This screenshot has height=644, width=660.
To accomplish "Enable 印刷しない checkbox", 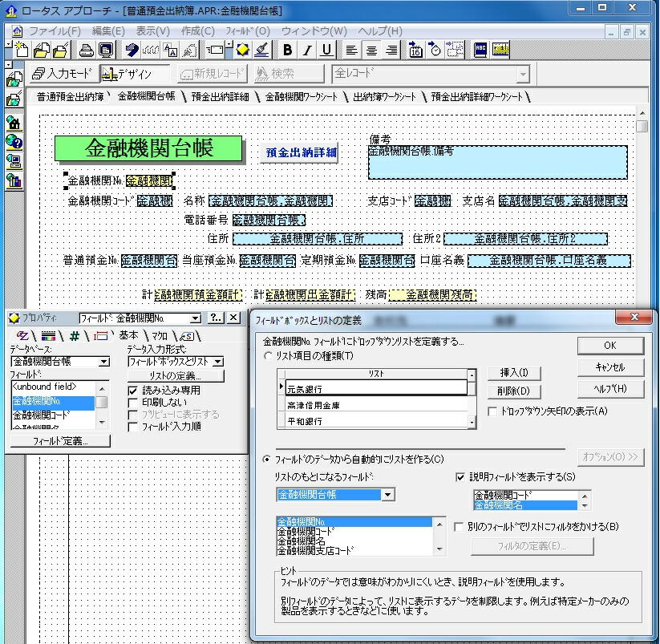I will click(x=132, y=403).
